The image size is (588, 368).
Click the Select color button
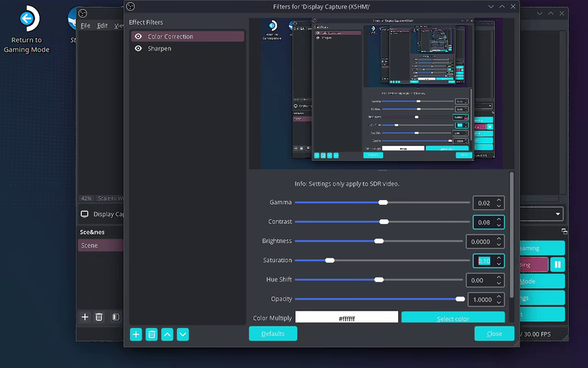pos(453,317)
